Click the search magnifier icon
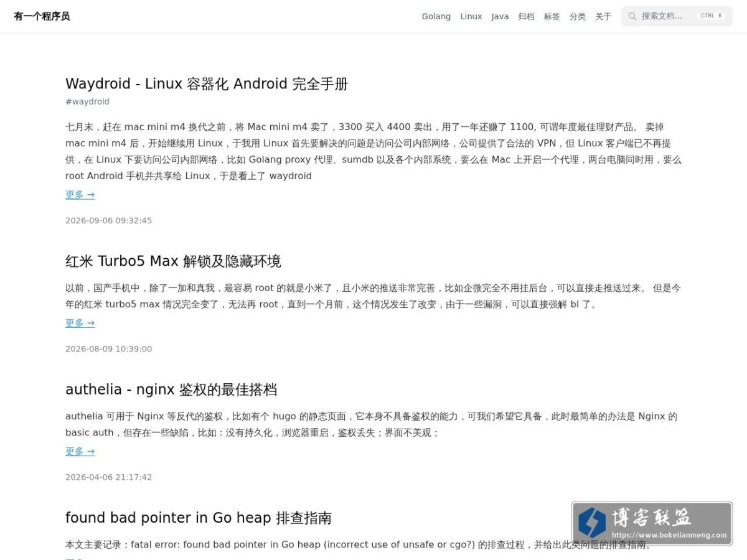The width and height of the screenshot is (747, 560). click(x=632, y=16)
